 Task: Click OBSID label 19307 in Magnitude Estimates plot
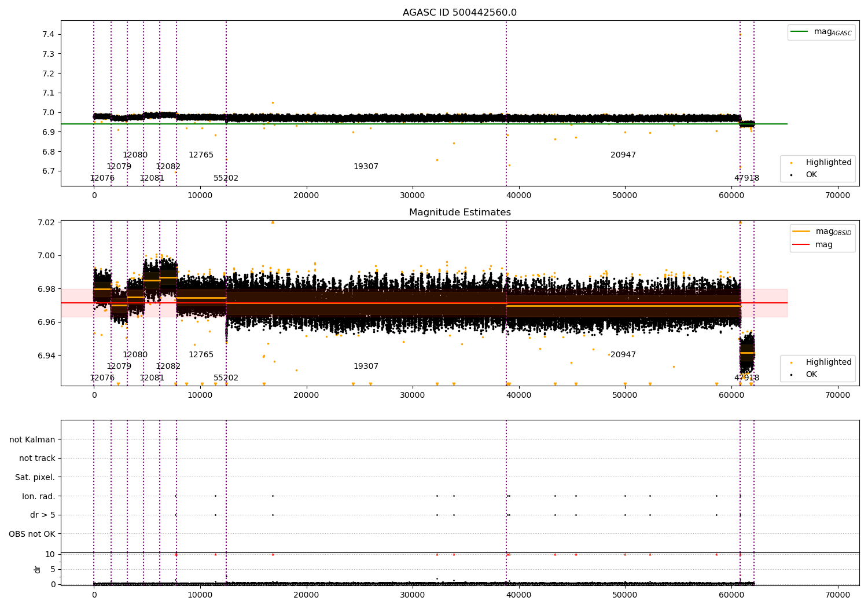(x=366, y=367)
